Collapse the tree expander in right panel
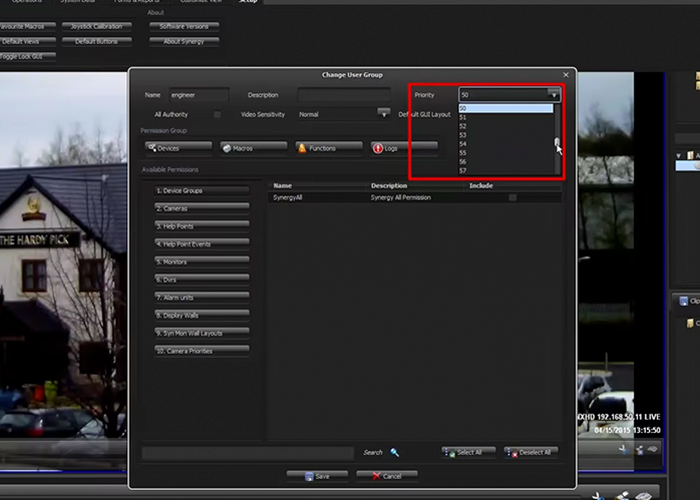Screen dimensions: 700x500 point(679,155)
